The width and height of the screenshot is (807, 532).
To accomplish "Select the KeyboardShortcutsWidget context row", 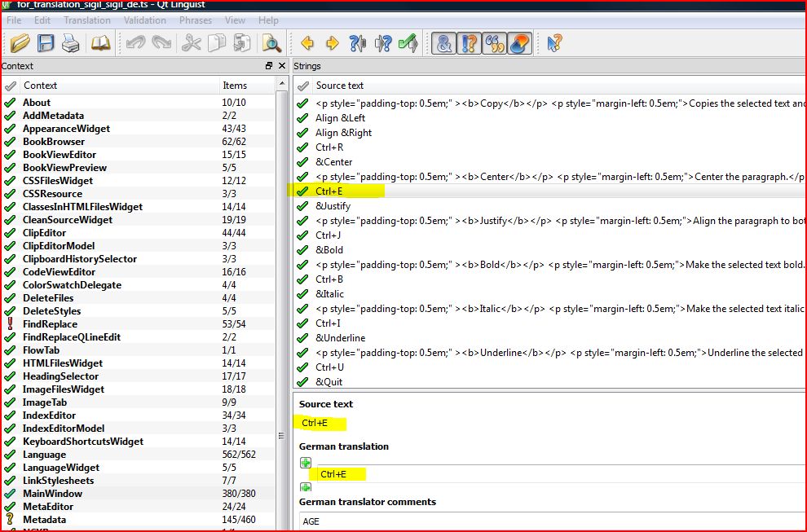I will pyautogui.click(x=139, y=442).
